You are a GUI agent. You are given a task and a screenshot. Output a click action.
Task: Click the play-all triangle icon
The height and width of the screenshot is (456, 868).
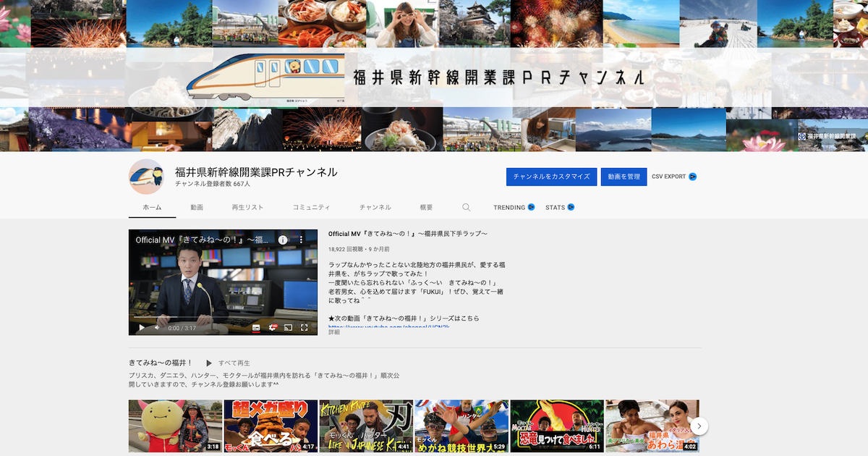coord(209,363)
